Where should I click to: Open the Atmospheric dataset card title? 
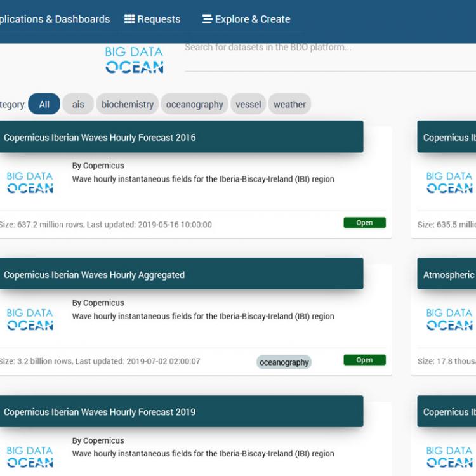point(449,275)
